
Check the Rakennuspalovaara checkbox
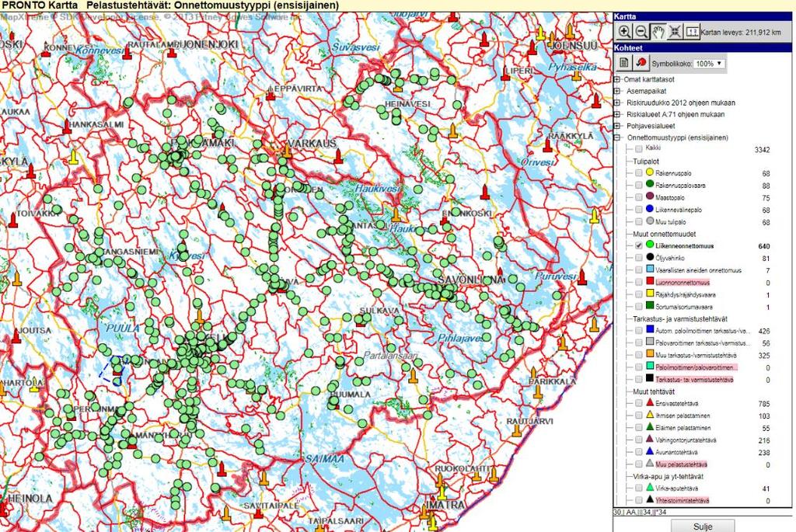click(x=639, y=186)
